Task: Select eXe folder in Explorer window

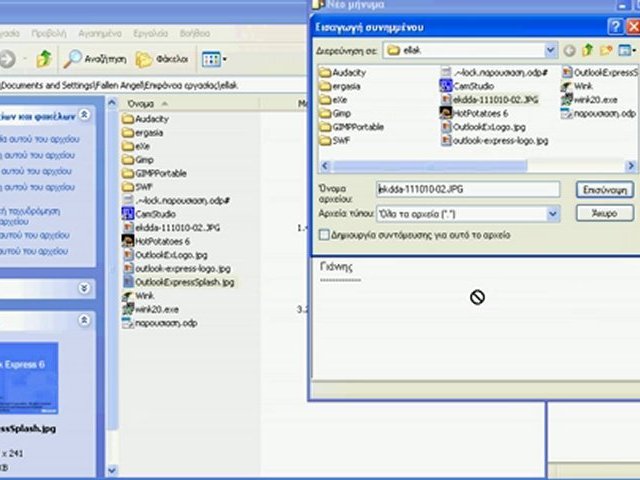Action: click(136, 146)
